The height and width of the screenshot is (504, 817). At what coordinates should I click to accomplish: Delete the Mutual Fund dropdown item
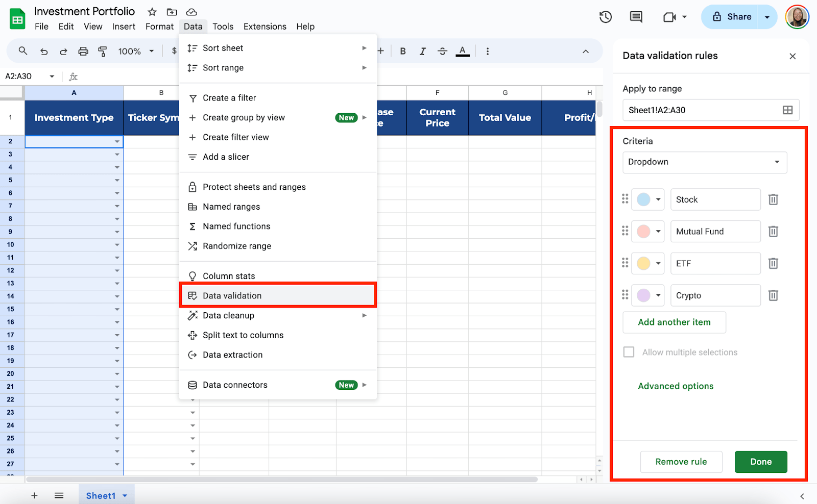point(773,232)
